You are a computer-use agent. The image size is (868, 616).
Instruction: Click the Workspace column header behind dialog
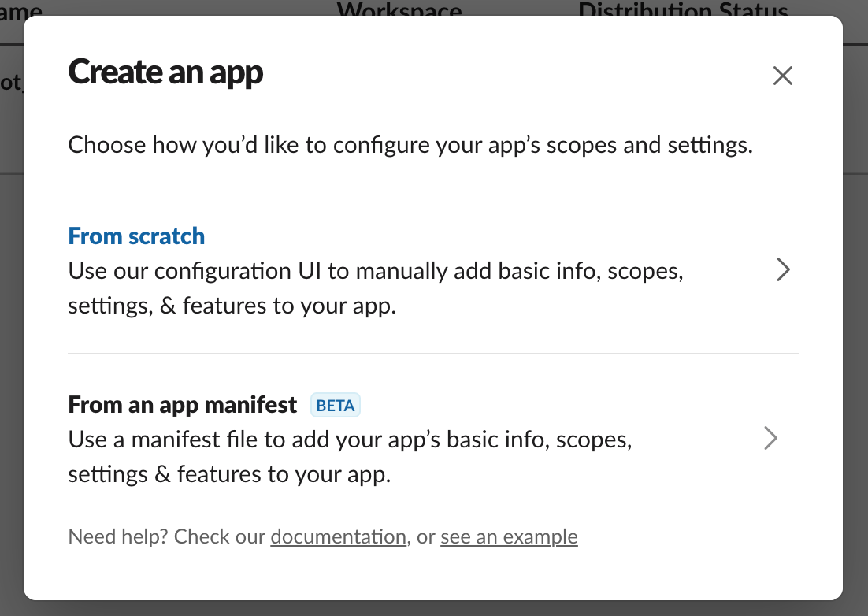coord(399,9)
